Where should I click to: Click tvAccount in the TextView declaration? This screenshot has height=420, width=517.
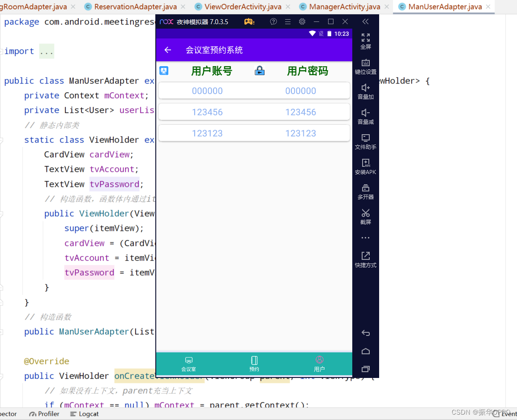tap(112, 169)
